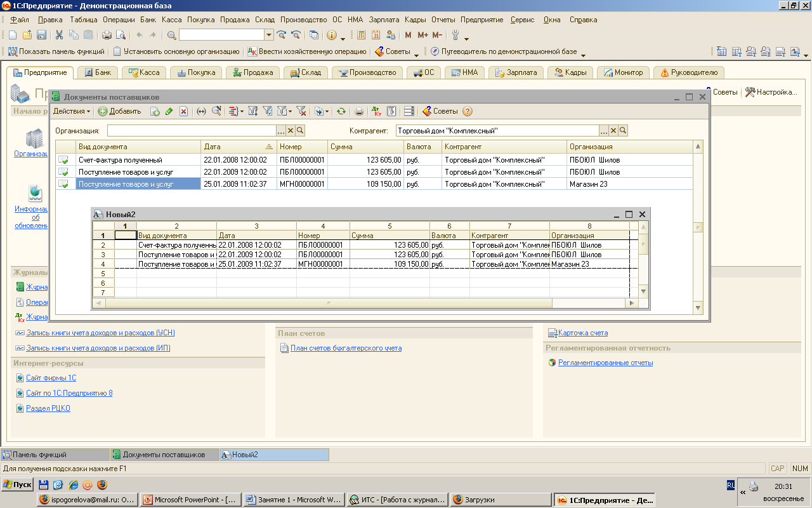Viewport: 812px width, 508px height.
Task: Click the Cut scissors icon
Action: pyautogui.click(x=59, y=35)
